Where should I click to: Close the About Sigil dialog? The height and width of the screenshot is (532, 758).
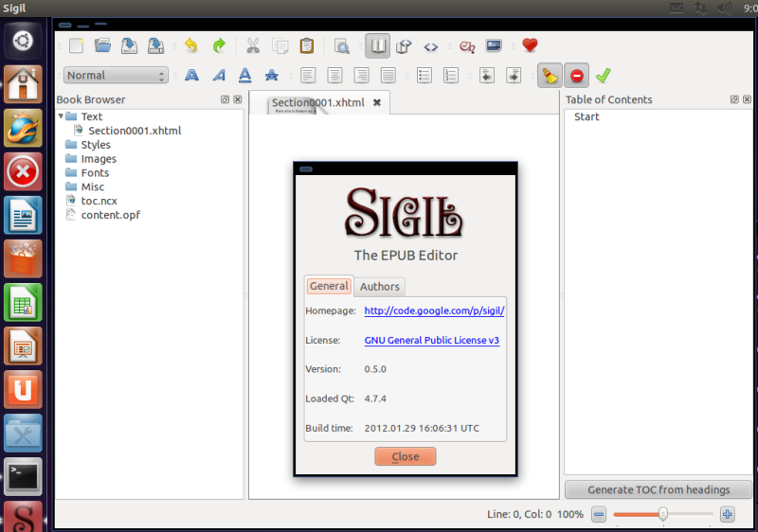pyautogui.click(x=406, y=456)
